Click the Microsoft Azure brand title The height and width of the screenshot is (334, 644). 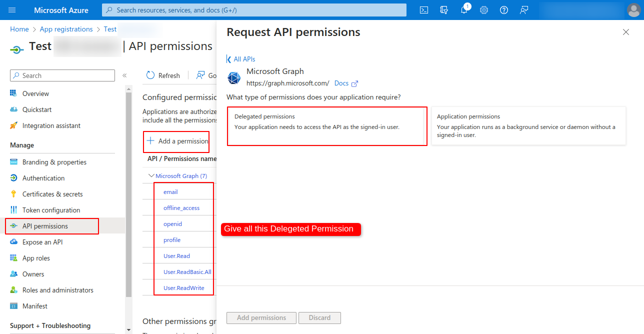tap(61, 10)
